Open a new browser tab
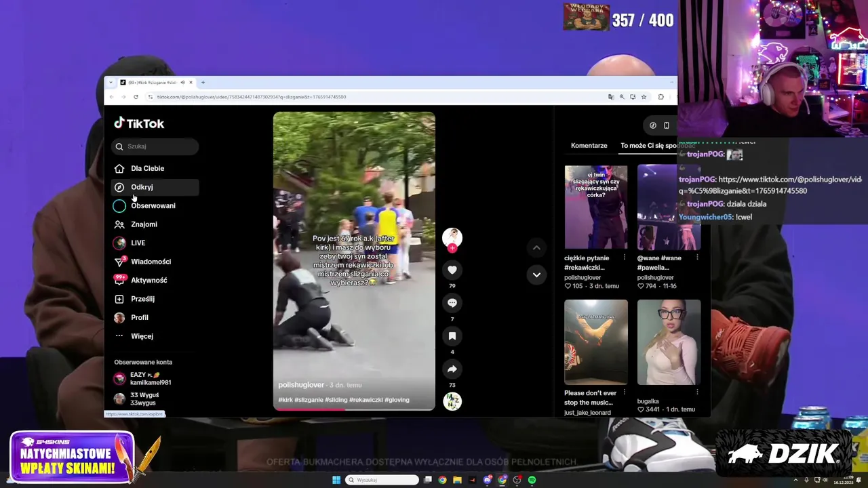Image resolution: width=868 pixels, height=488 pixels. [203, 83]
